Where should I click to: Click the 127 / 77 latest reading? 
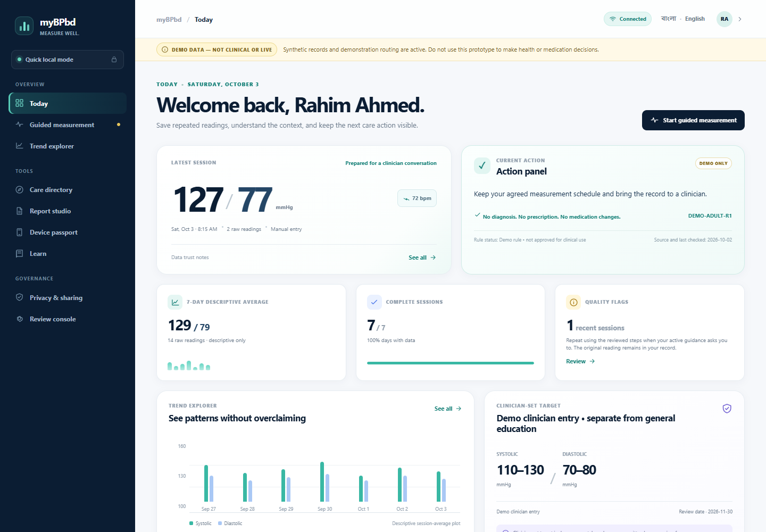(223, 199)
